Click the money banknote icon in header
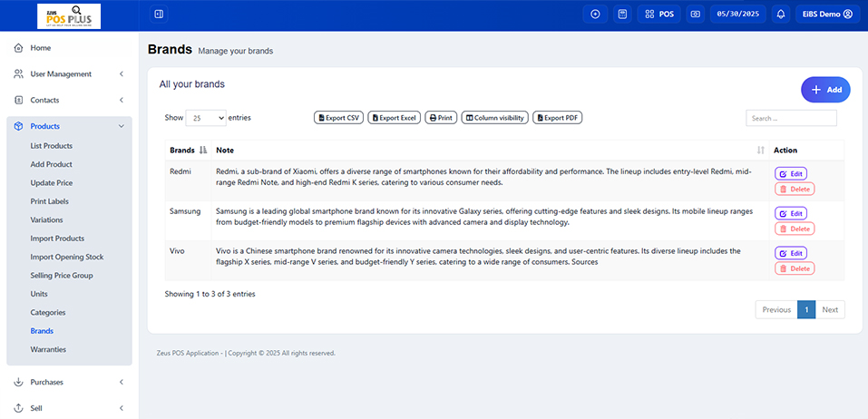Image resolution: width=868 pixels, height=419 pixels. 696,15
